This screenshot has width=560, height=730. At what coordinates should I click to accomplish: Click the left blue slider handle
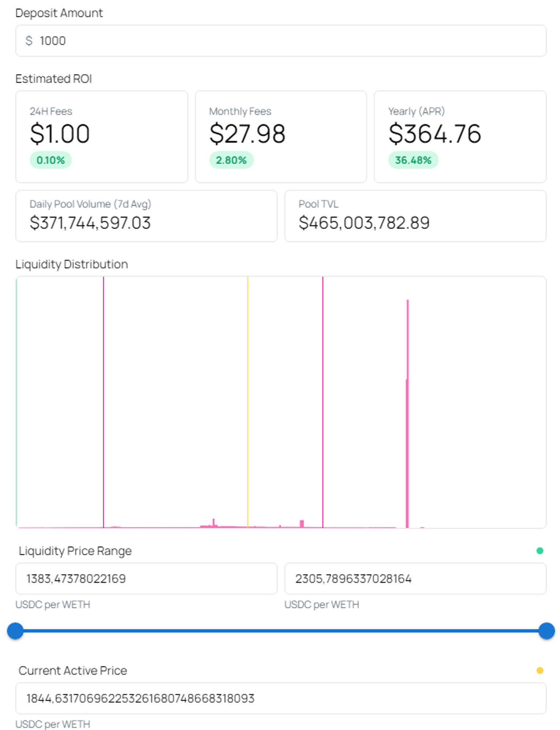(x=15, y=631)
